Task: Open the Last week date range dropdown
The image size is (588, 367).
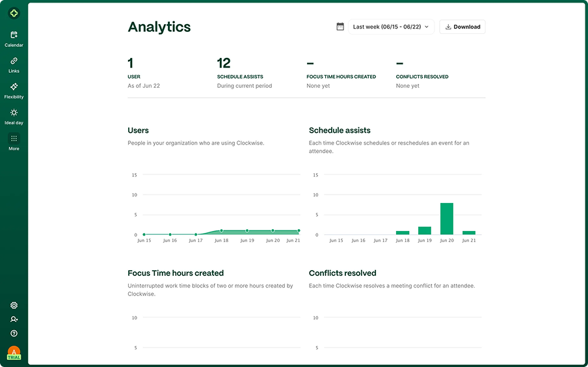Action: [391, 27]
